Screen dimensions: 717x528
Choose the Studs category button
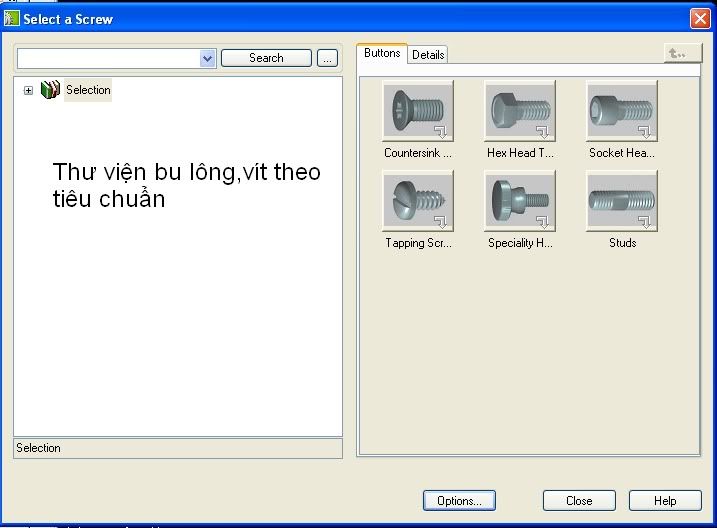[622, 201]
